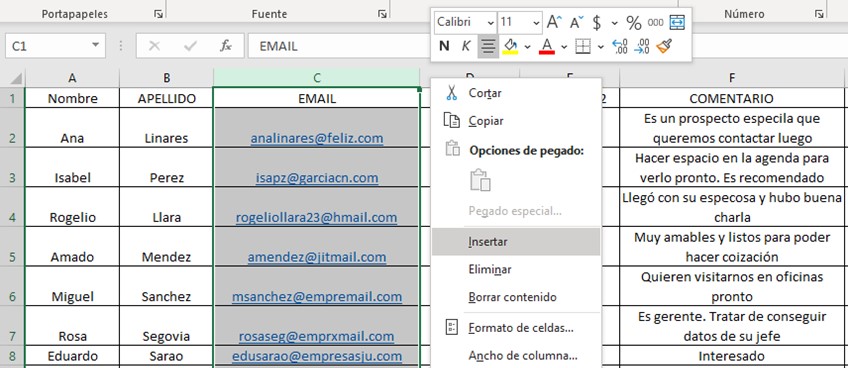Apply yellow fill color bucket
Viewport: 848px width, 368px height.
coord(510,47)
